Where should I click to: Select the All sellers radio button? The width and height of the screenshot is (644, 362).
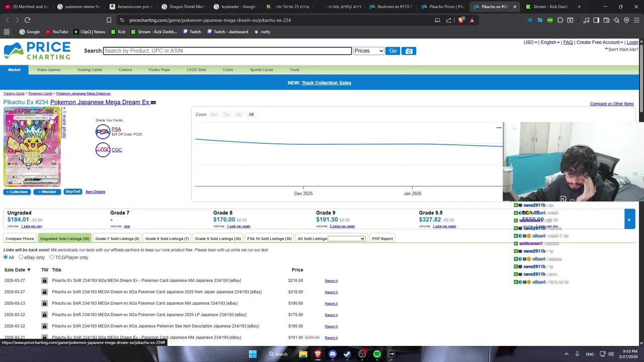[x=6, y=257]
